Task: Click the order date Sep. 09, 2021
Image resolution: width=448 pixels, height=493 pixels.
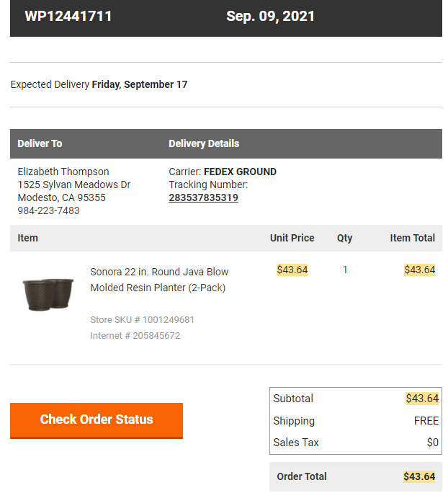Action: tap(270, 17)
